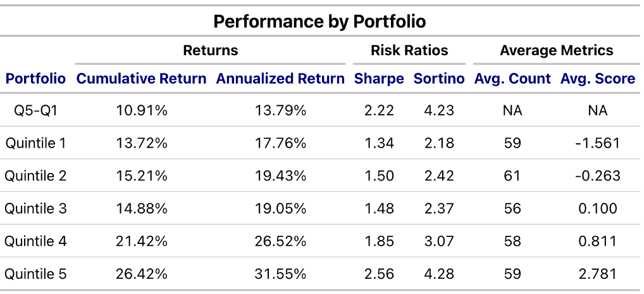Click the Quintile 3 row label

(x=35, y=208)
